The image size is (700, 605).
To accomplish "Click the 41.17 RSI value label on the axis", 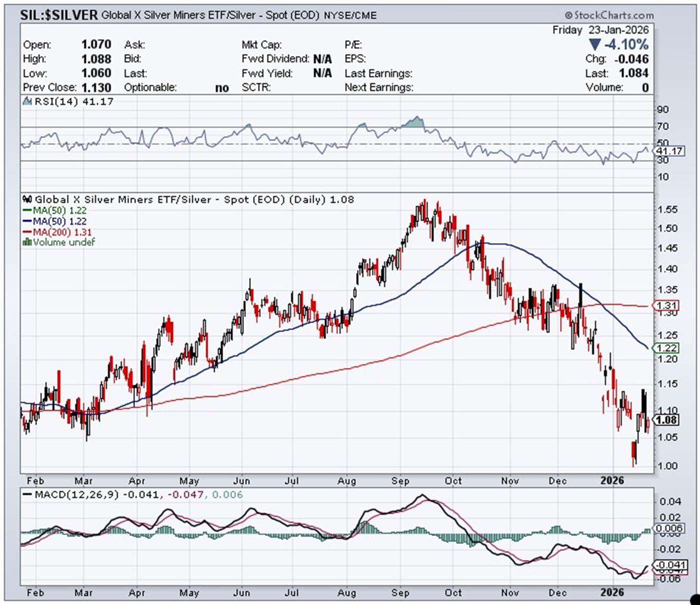I will [669, 151].
